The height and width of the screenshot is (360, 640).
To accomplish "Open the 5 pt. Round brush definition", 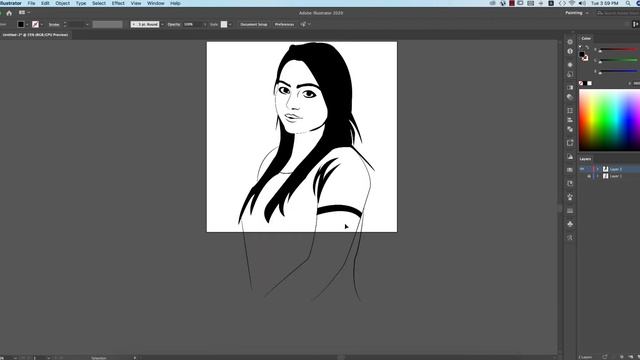I will tap(145, 24).
